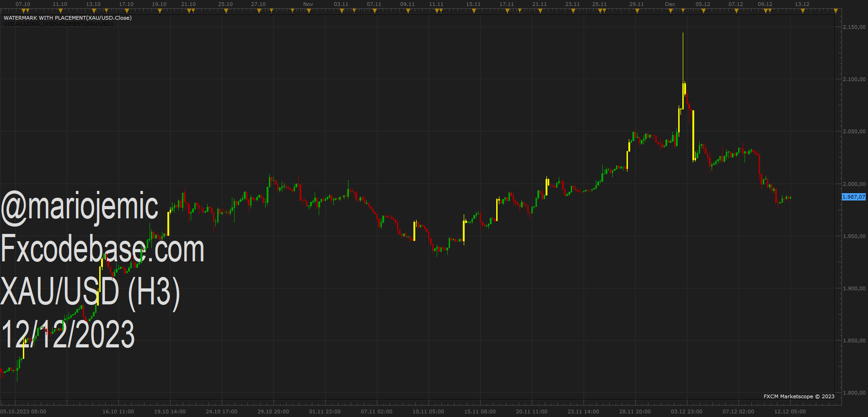
Task: Click the Dec month label on top axis
Action: click(x=670, y=4)
